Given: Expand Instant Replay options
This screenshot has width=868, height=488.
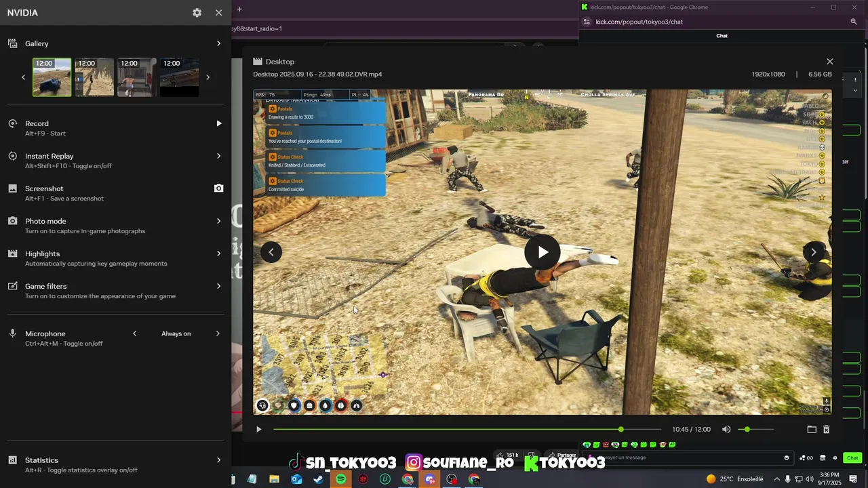Looking at the screenshot, I should [218, 156].
